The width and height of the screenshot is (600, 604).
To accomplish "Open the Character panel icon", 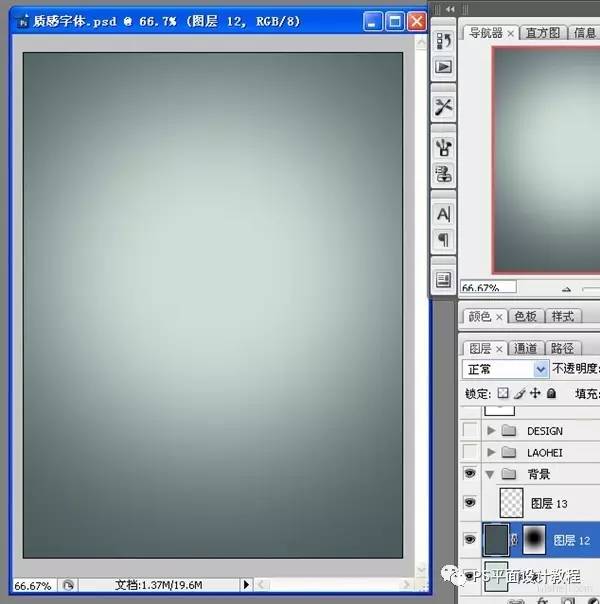I will 443,214.
